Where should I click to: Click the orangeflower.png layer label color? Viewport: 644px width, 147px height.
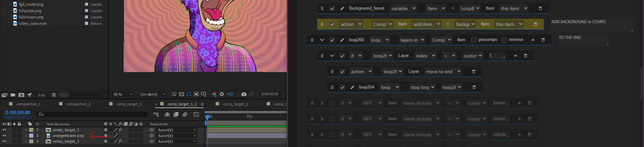tap(31, 136)
